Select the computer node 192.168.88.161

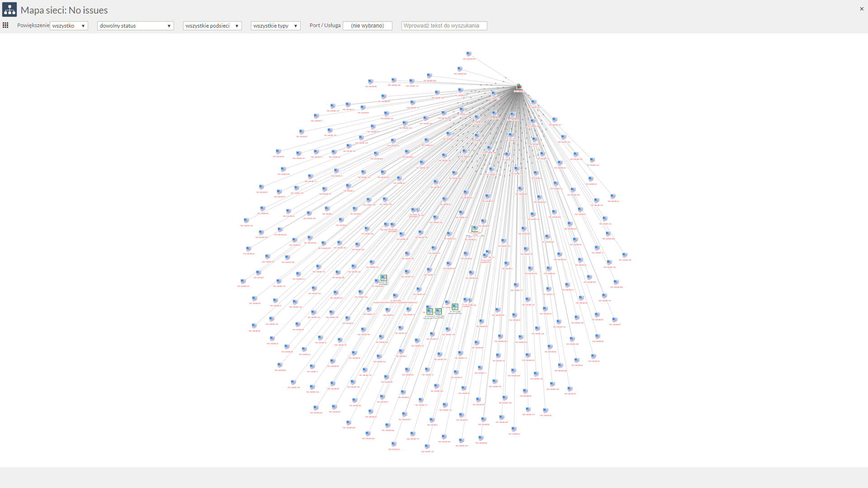click(555, 119)
